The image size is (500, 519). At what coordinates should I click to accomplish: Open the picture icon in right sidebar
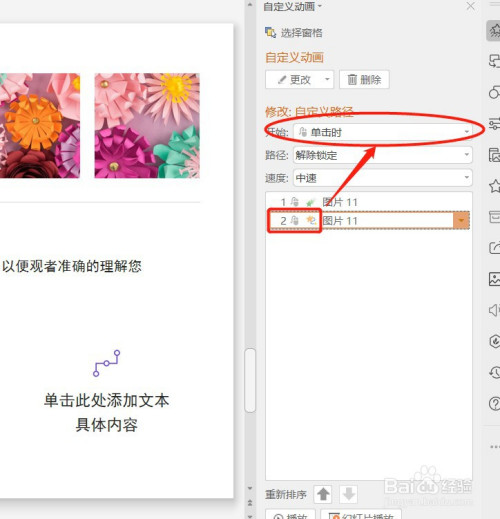[x=495, y=279]
